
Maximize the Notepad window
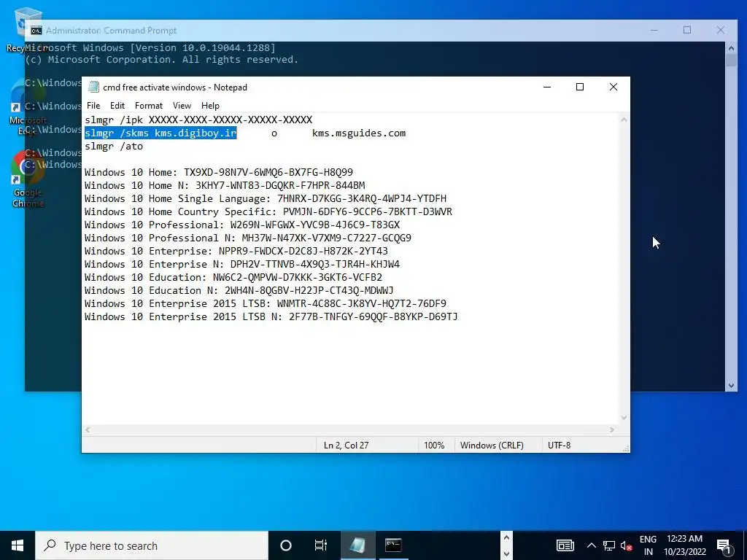pyautogui.click(x=580, y=87)
